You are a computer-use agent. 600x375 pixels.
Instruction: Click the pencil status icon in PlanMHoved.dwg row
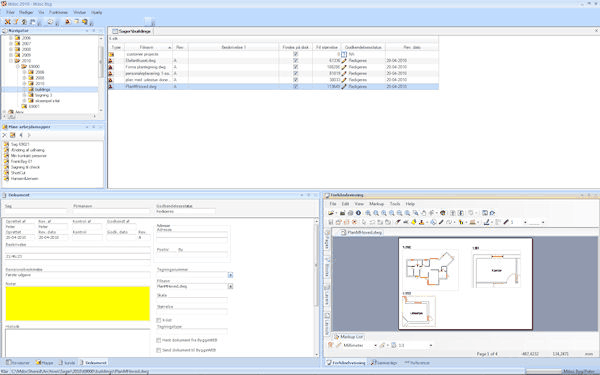point(344,86)
